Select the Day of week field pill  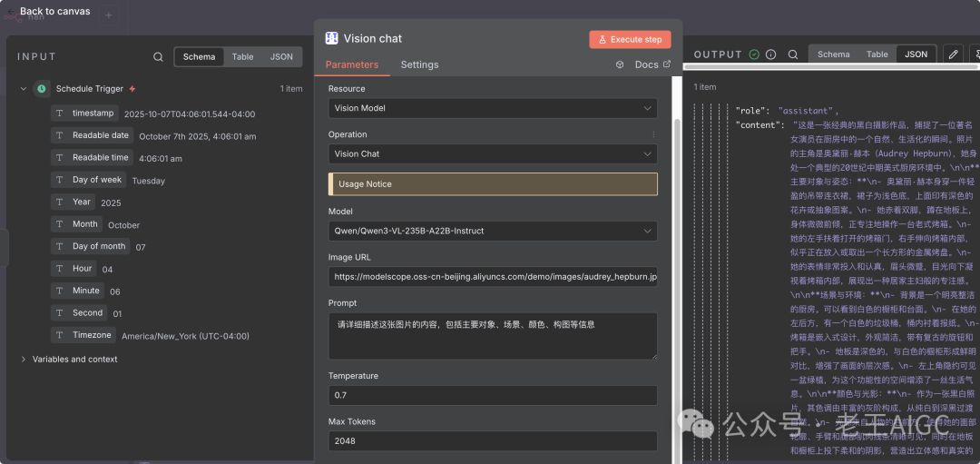(88, 180)
